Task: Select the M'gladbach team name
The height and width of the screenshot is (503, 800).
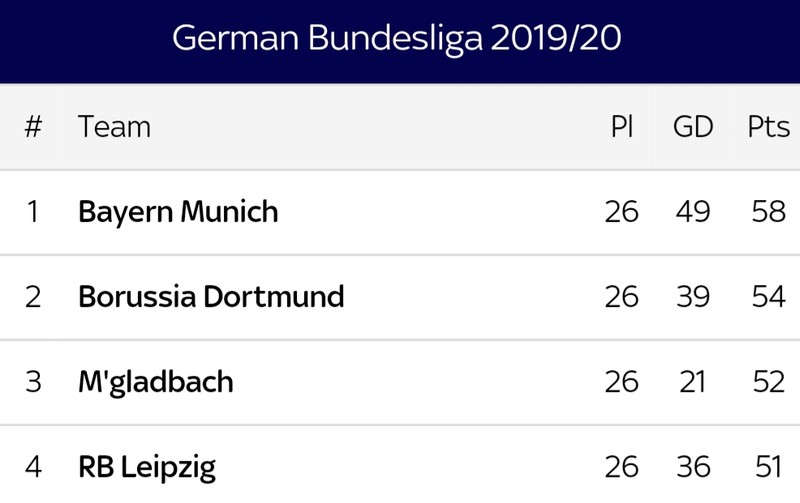Action: pyautogui.click(x=156, y=383)
